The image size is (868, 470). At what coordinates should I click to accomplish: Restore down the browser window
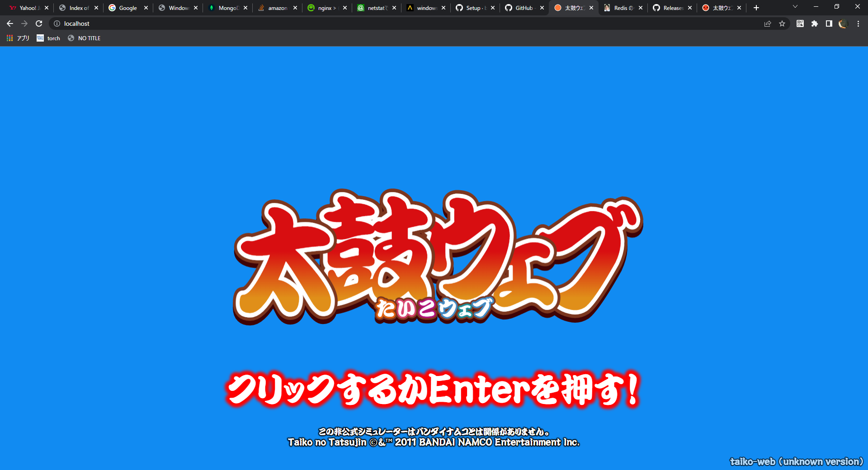(x=837, y=7)
